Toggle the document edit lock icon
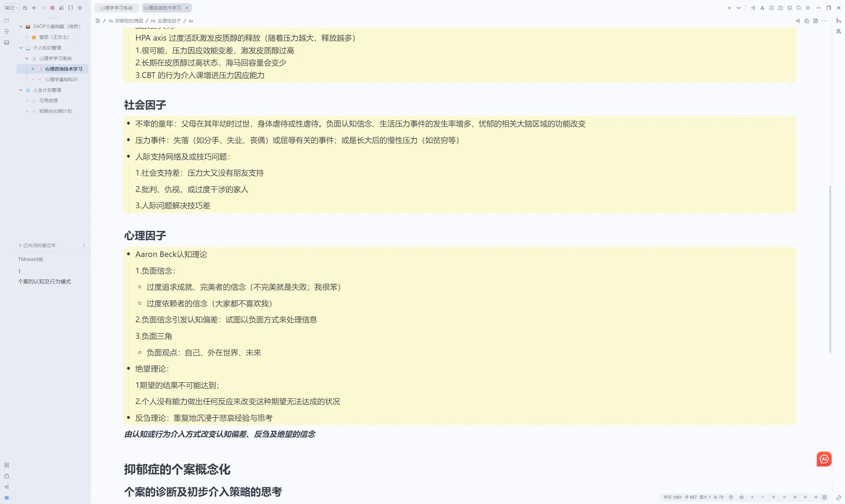Viewport: 845px width, 504px height. coord(806,21)
